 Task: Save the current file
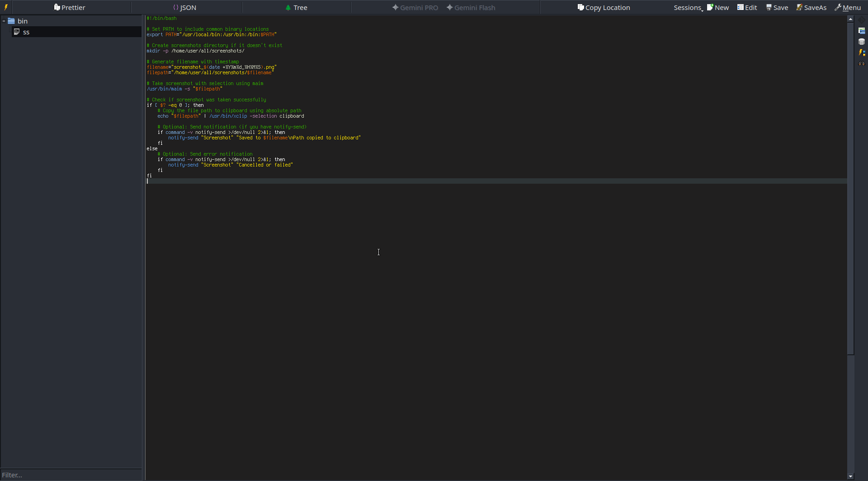click(x=777, y=7)
